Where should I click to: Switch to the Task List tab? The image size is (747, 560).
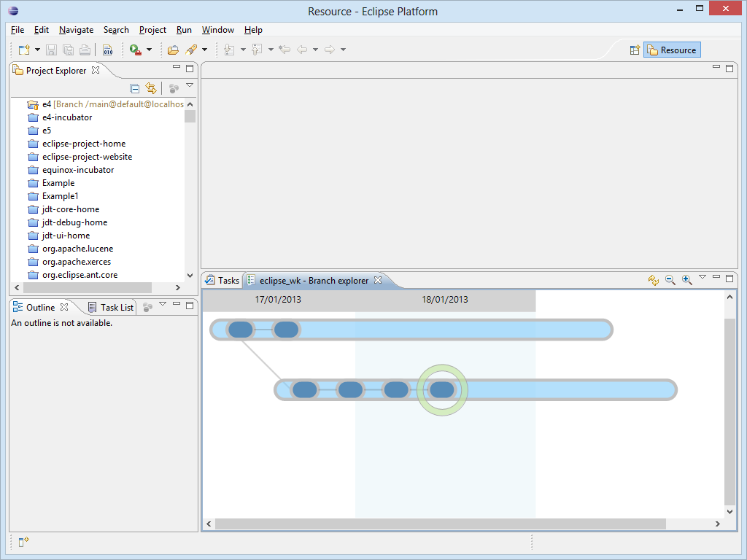click(111, 308)
